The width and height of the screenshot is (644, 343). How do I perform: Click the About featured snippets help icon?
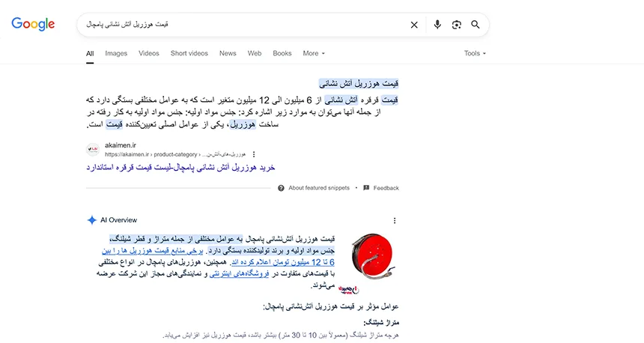[x=281, y=188]
